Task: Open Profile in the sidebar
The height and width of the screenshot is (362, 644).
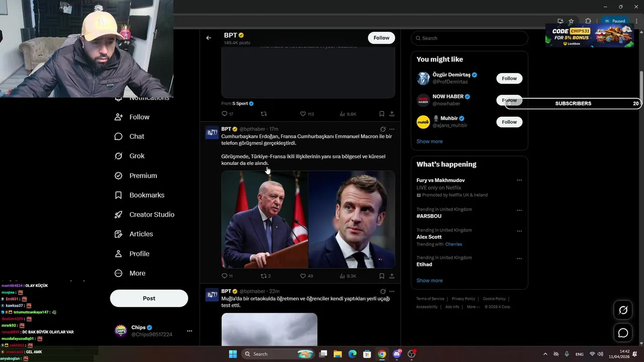Action: click(x=132, y=253)
